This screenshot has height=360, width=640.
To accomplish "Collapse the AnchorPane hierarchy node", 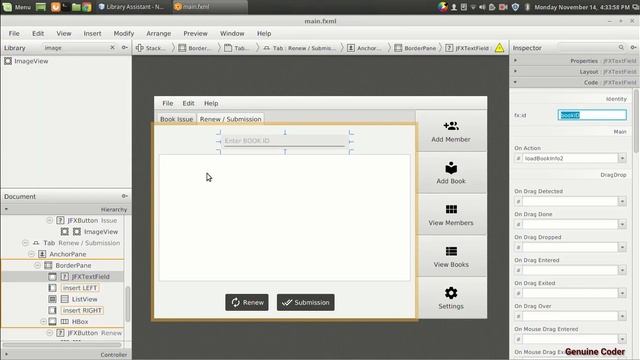I will click(x=31, y=254).
